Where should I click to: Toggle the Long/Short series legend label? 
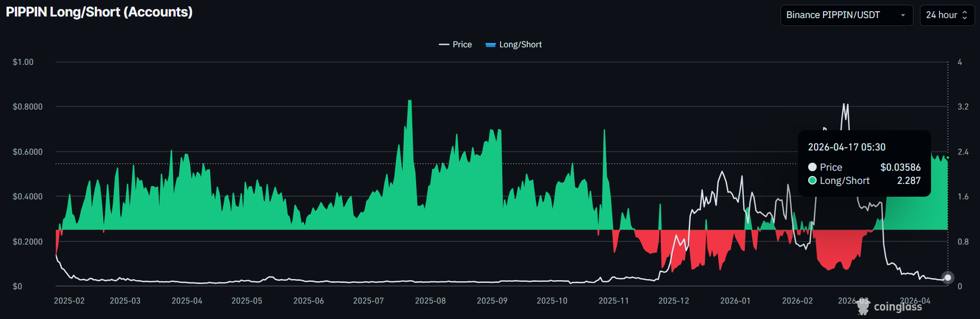point(520,45)
